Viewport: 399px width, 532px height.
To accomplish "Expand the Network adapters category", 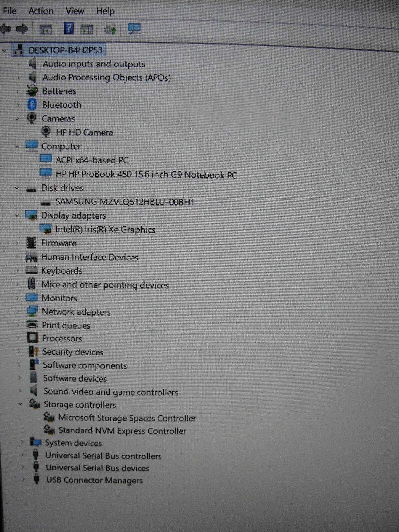I will tap(18, 312).
